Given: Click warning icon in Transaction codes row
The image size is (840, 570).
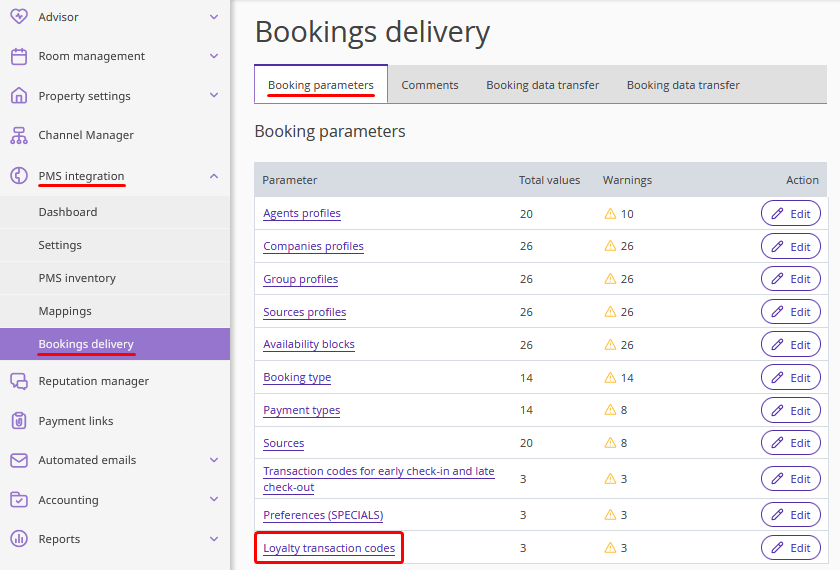Looking at the screenshot, I should click(x=610, y=478).
